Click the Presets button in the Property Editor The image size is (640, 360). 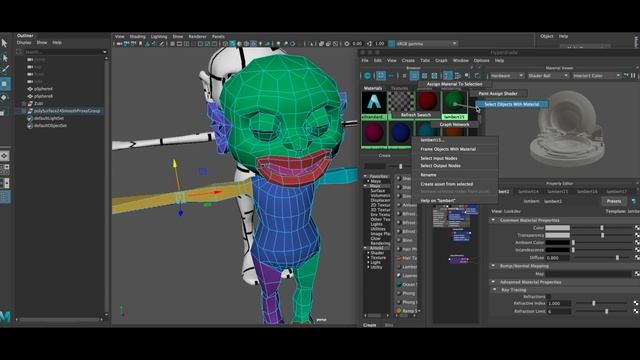pyautogui.click(x=614, y=201)
